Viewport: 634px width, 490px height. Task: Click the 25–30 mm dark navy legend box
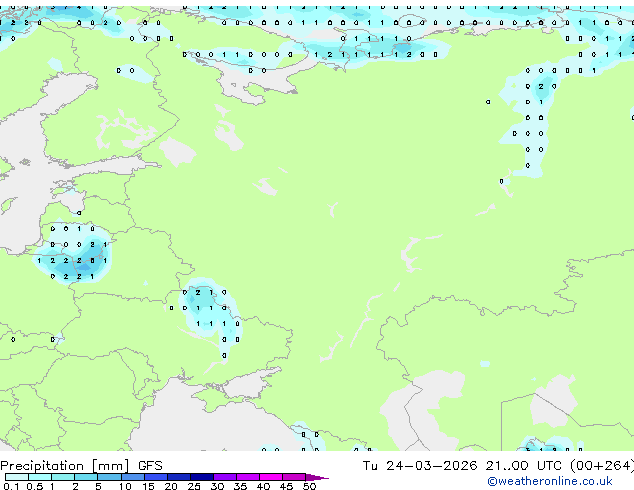tap(202, 477)
